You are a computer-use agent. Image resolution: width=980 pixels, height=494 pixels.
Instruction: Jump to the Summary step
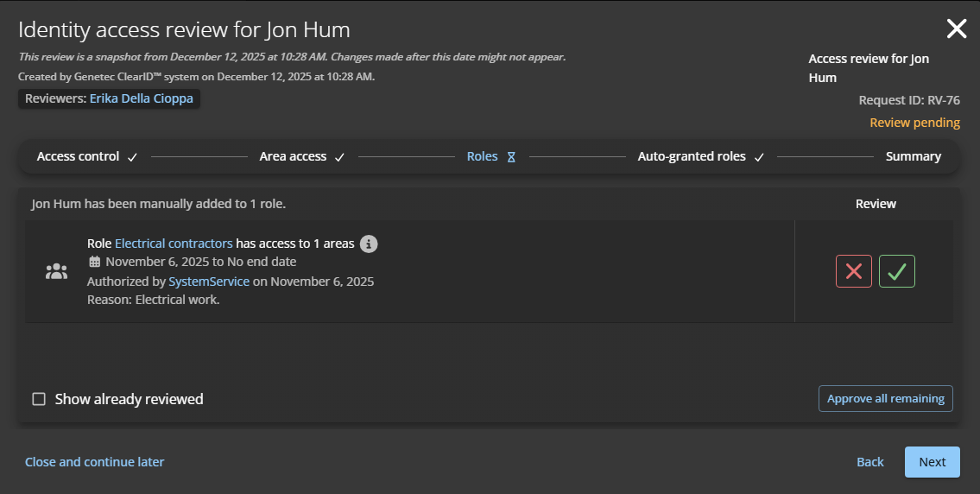tap(913, 156)
